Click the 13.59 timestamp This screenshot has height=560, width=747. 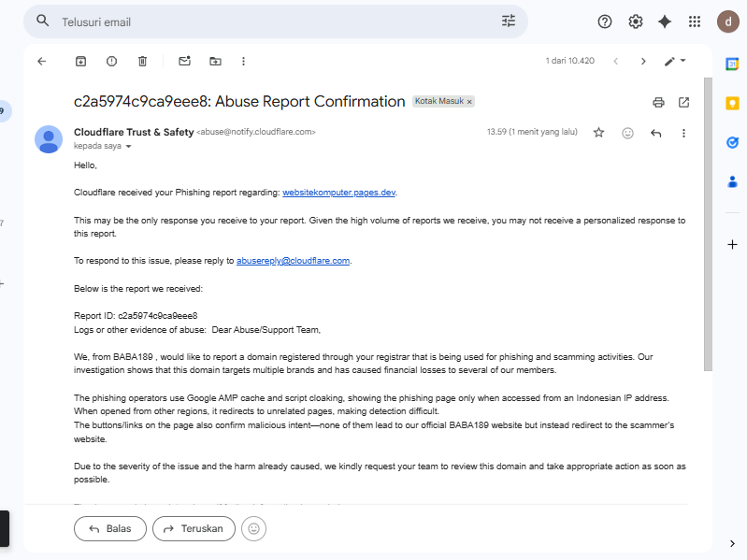coord(532,132)
